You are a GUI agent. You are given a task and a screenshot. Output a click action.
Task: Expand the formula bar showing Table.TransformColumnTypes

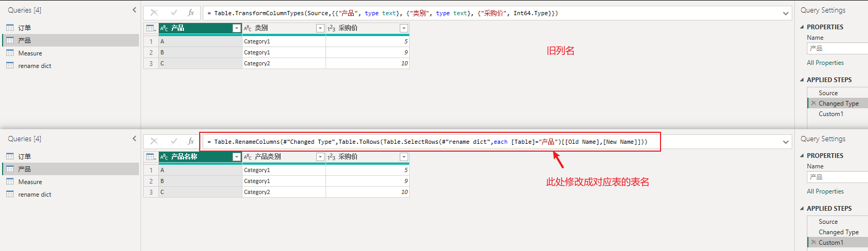click(785, 14)
